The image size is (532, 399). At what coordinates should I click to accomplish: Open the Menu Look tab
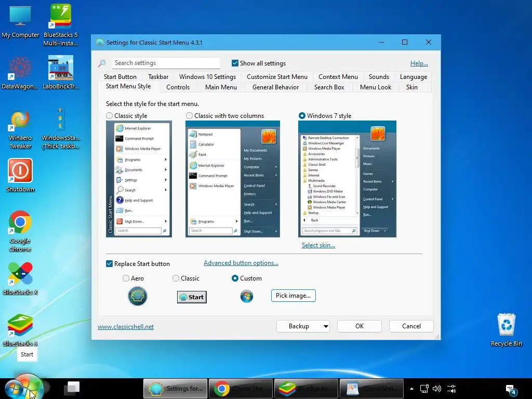375,87
